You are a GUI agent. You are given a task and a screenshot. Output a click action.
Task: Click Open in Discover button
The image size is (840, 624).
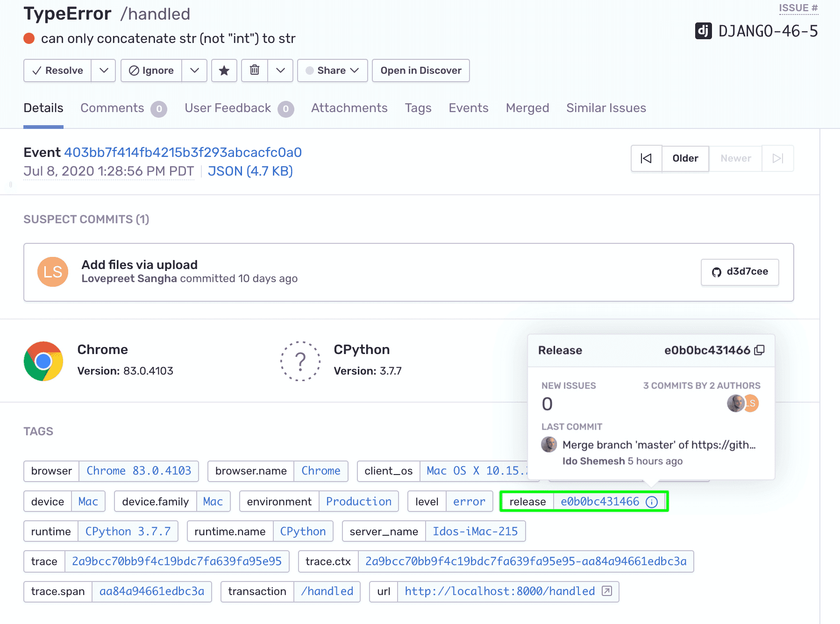[x=420, y=71]
